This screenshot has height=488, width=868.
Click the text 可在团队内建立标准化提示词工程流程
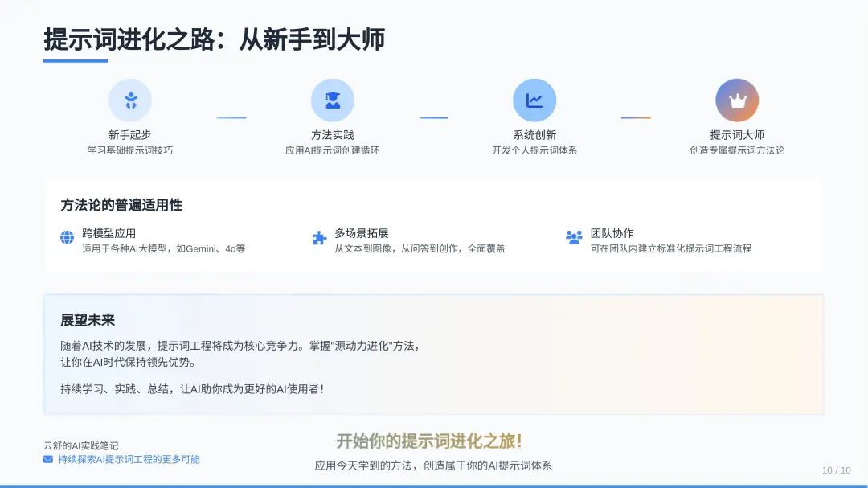[671, 248]
